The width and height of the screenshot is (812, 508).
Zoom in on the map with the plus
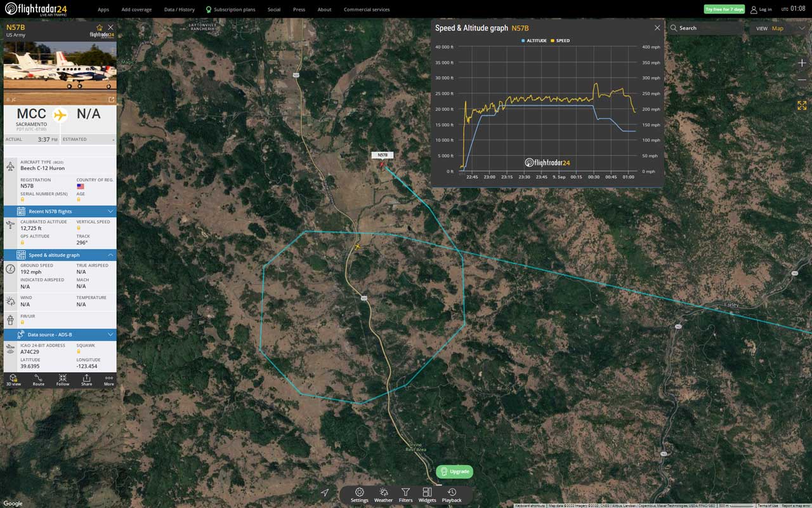tap(802, 63)
